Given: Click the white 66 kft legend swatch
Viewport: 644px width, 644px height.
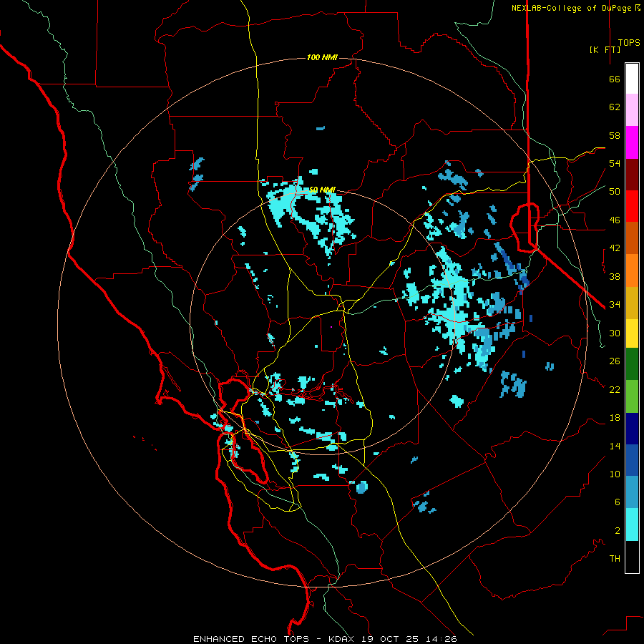Looking at the screenshot, I should (632, 79).
